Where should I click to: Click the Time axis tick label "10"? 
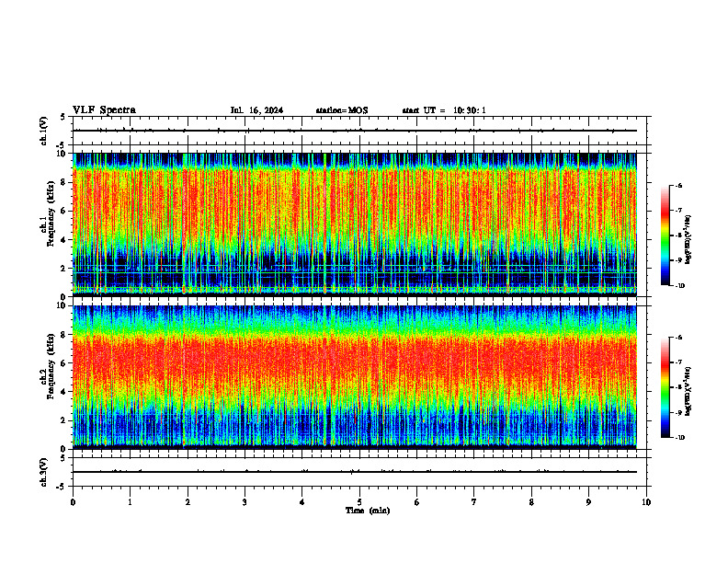coord(646,502)
